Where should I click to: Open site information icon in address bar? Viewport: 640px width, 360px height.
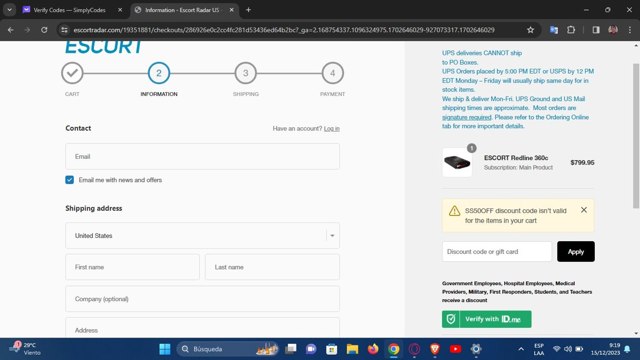64,30
